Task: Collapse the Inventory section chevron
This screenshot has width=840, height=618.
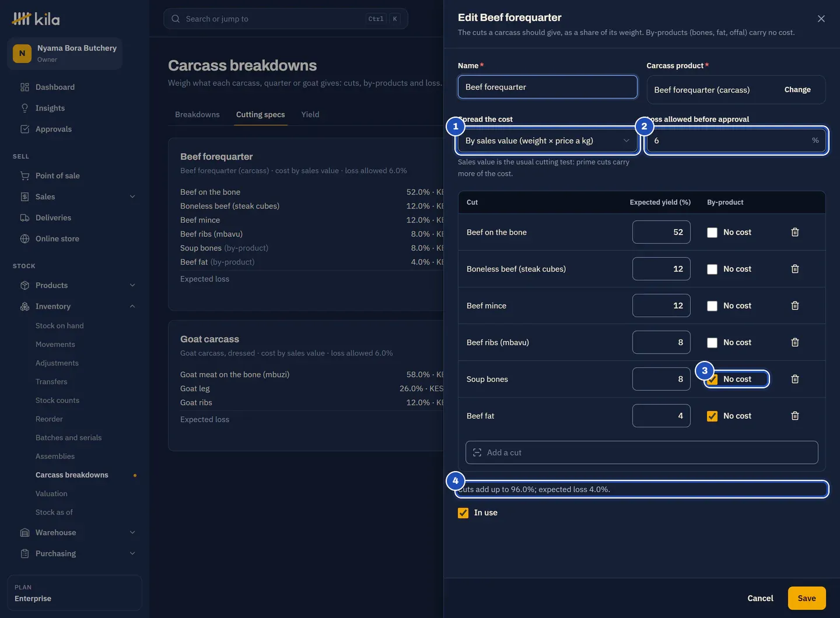Action: [x=132, y=306]
